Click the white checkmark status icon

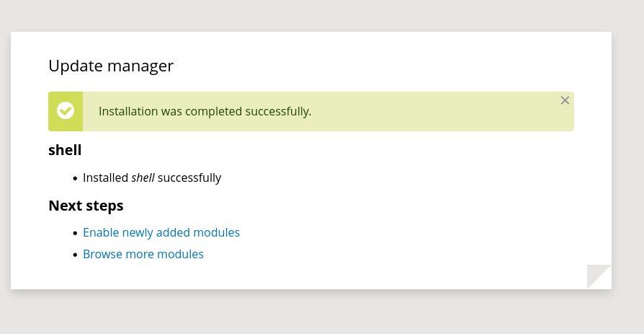(66, 110)
